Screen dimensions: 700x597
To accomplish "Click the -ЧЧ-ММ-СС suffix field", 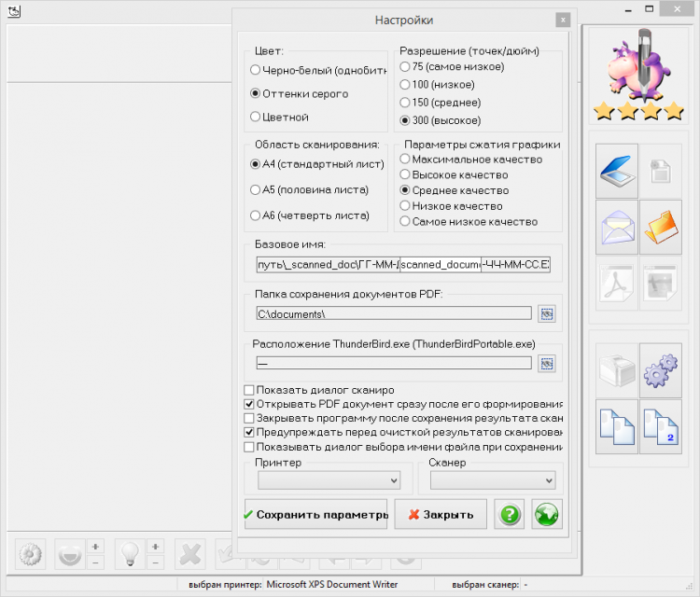I will point(515,265).
